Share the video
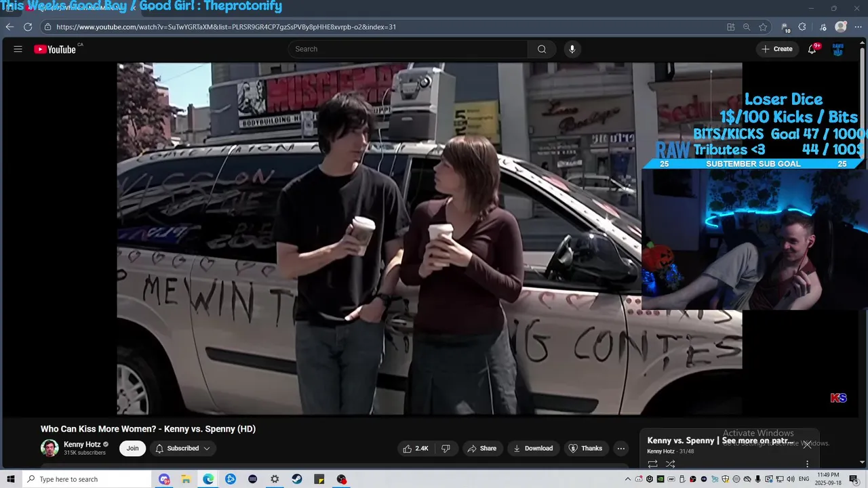Viewport: 868px width, 488px height. tap(481, 448)
